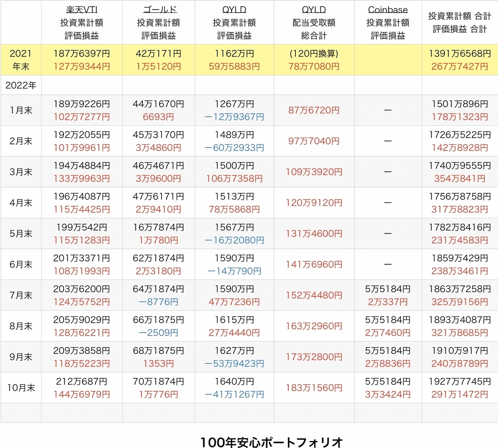Click the value 199万542円
Screen dimensions: 498x448
click(x=82, y=227)
